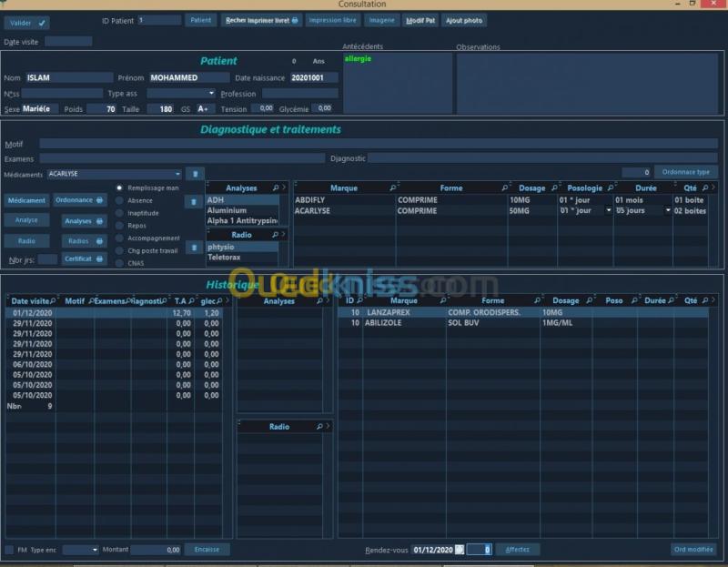Open Durée dropdown on ACARLYSE row
This screenshot has height=567, width=728.
click(x=668, y=210)
